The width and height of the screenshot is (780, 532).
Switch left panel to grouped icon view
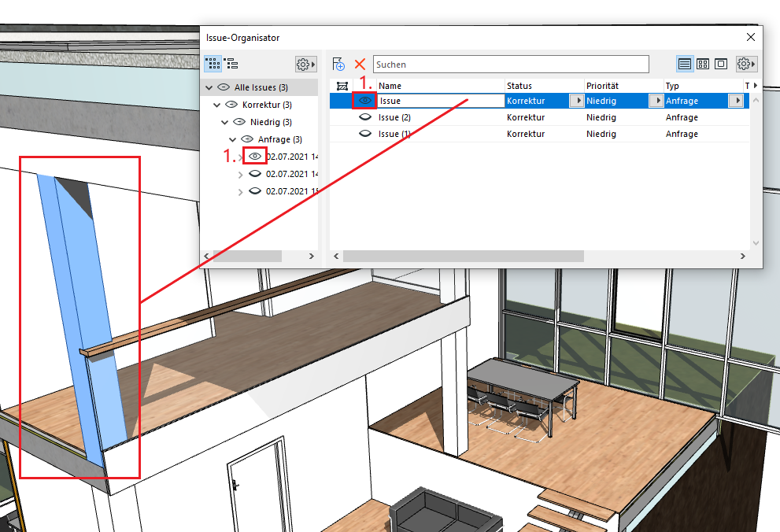click(213, 64)
